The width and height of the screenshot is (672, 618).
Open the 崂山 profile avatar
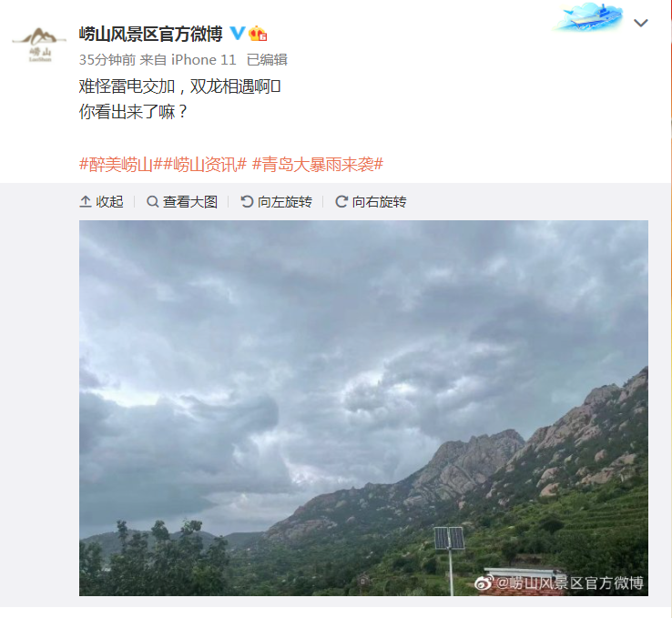[x=39, y=45]
